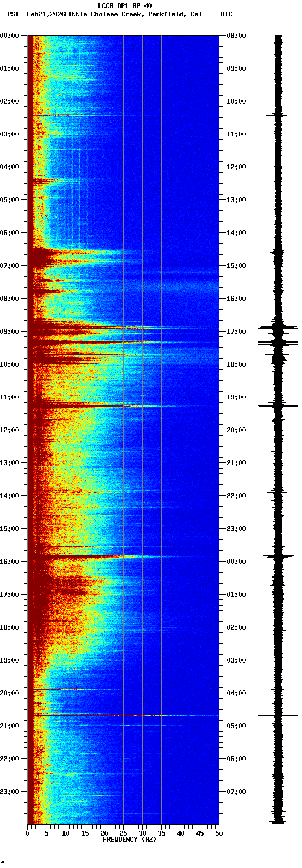
Task: Click the 15:00 PST time label
Action: pyautogui.click(x=9, y=529)
